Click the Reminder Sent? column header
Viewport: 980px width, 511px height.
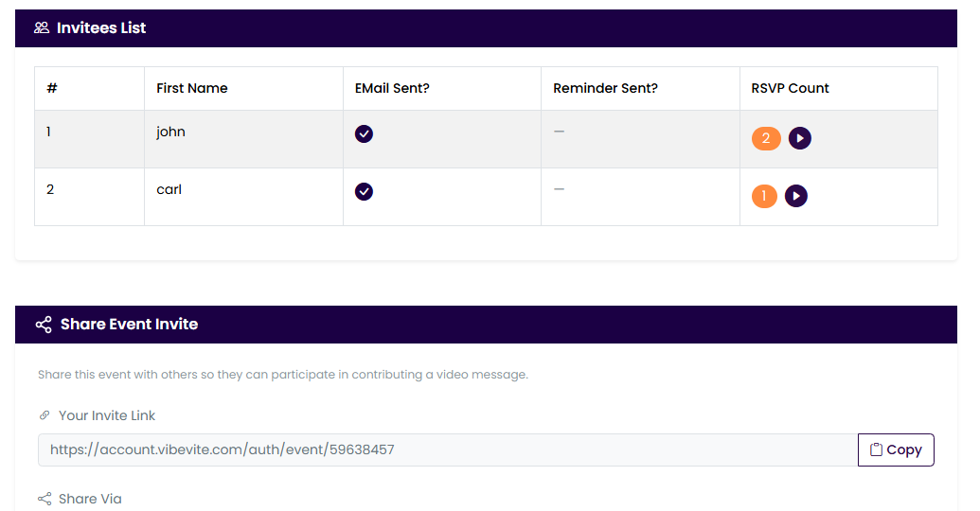pyautogui.click(x=605, y=88)
